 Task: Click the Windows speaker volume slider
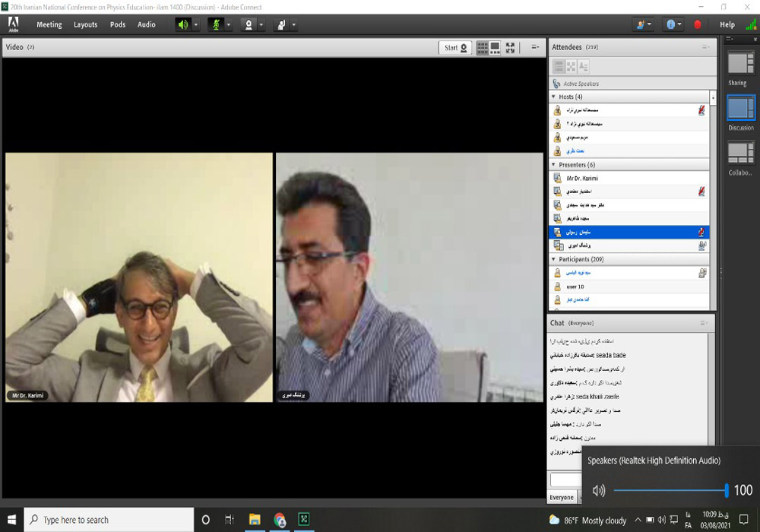click(669, 491)
